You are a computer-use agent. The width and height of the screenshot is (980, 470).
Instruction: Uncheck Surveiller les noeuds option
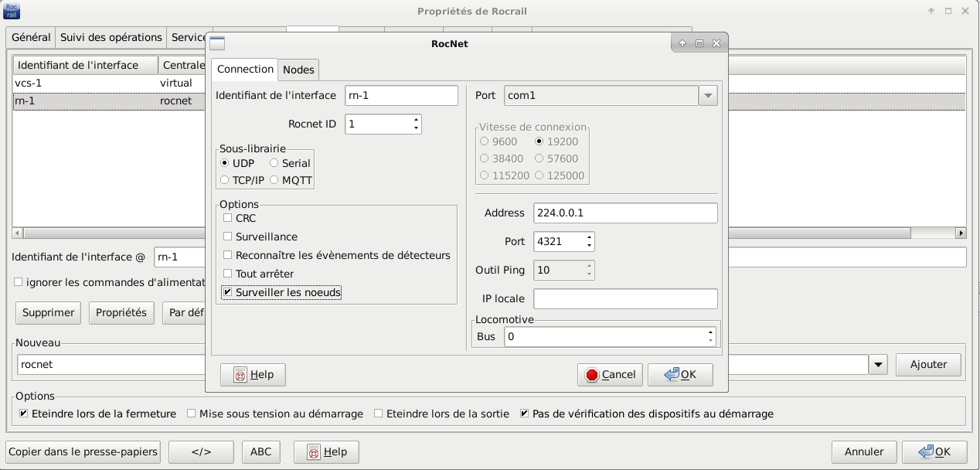point(228,293)
